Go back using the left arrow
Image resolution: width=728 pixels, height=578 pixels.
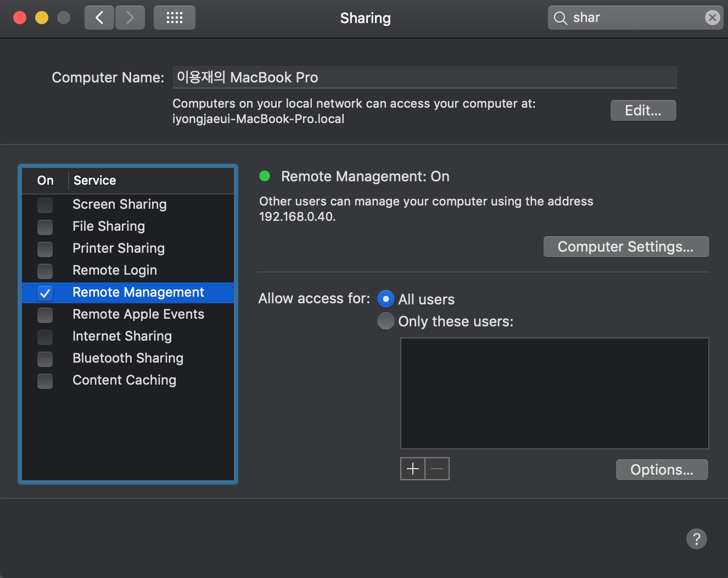point(99,18)
